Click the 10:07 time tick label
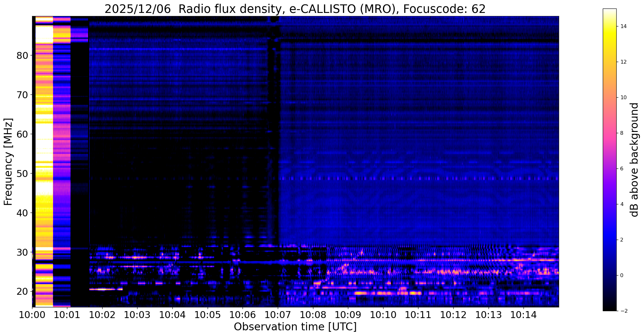 [278, 315]
